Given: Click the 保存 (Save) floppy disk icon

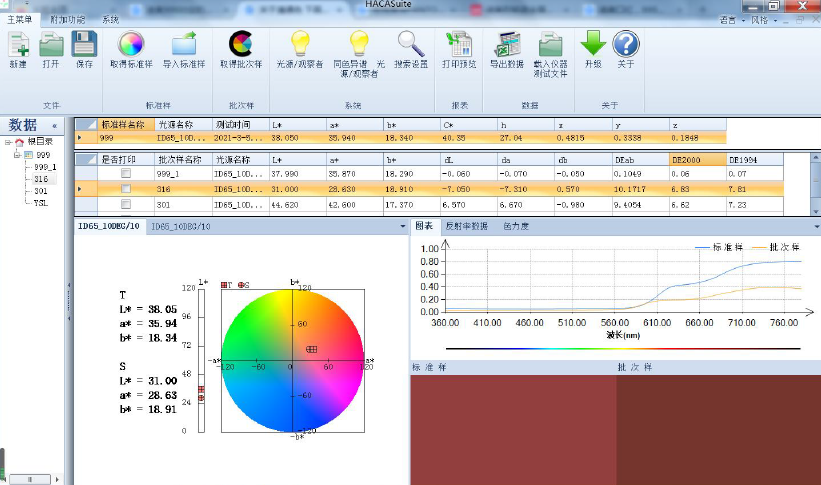Looking at the screenshot, I should [84, 45].
